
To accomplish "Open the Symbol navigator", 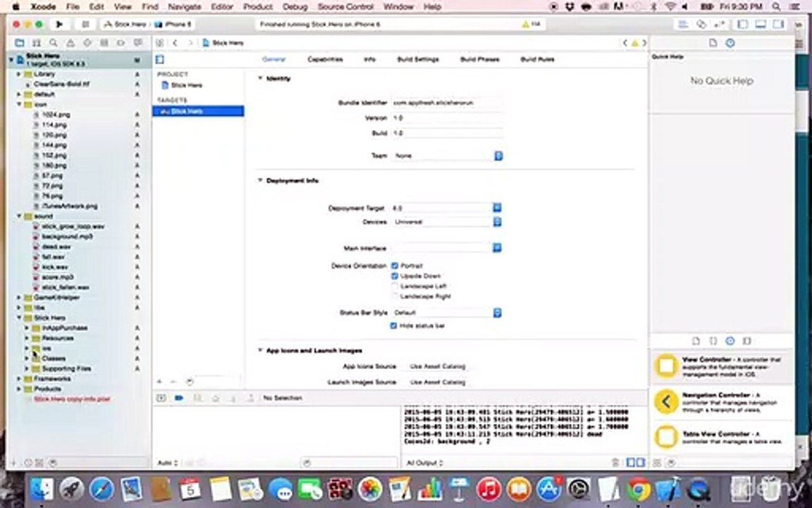I will pos(36,43).
